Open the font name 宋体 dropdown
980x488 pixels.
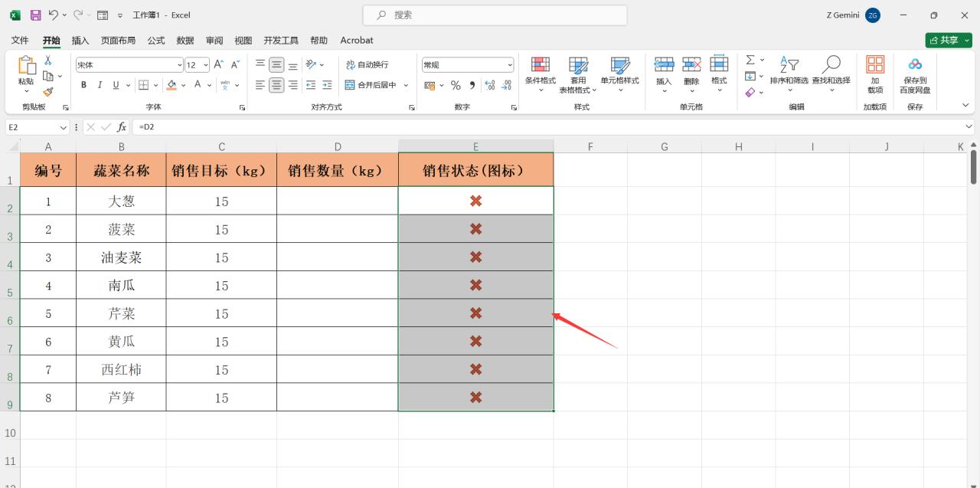(179, 65)
